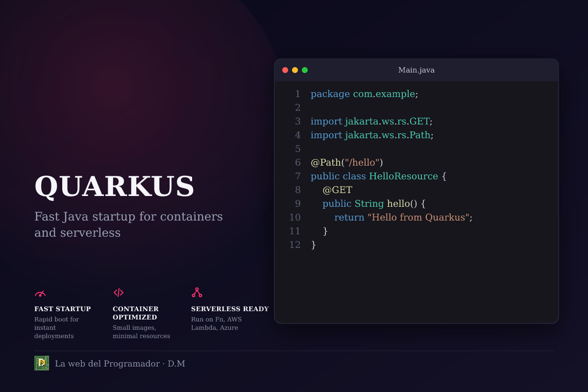Select the Main.java title tab
Viewport: 588px width, 392px height.
coord(416,70)
